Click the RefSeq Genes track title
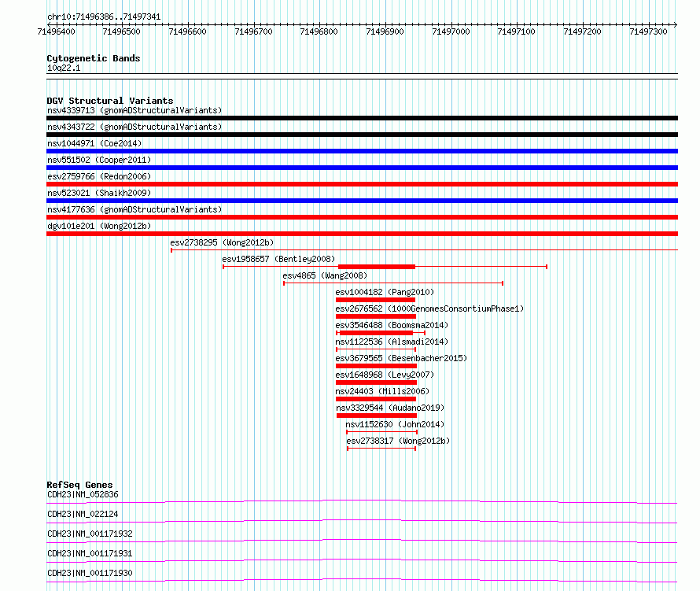Viewport: 700px width, 591px height. (x=80, y=485)
